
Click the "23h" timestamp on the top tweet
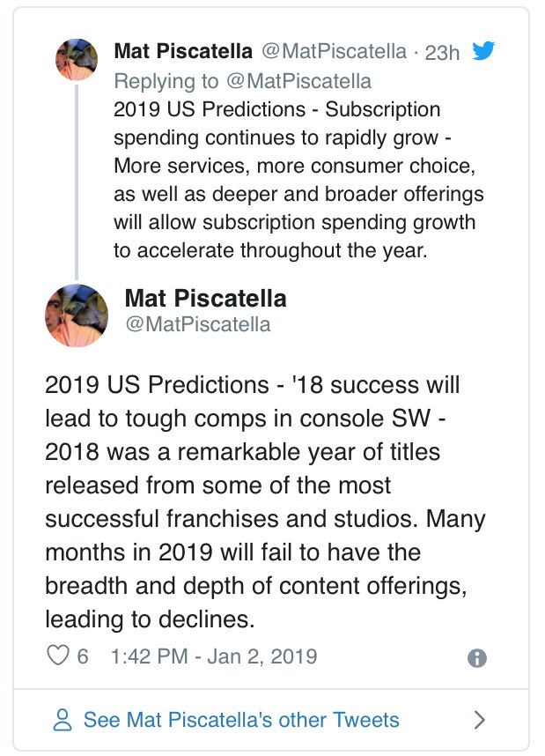[442, 52]
